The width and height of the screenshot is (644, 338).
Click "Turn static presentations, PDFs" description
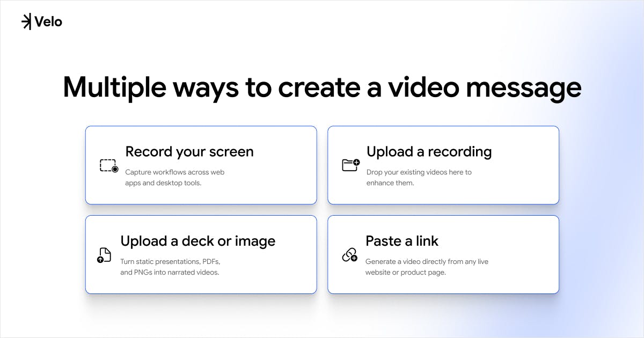171,267
